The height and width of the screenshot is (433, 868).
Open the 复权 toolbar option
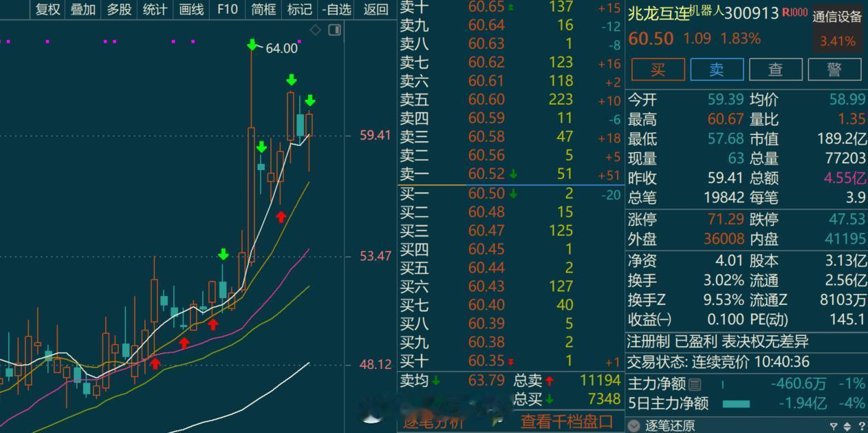pos(47,9)
